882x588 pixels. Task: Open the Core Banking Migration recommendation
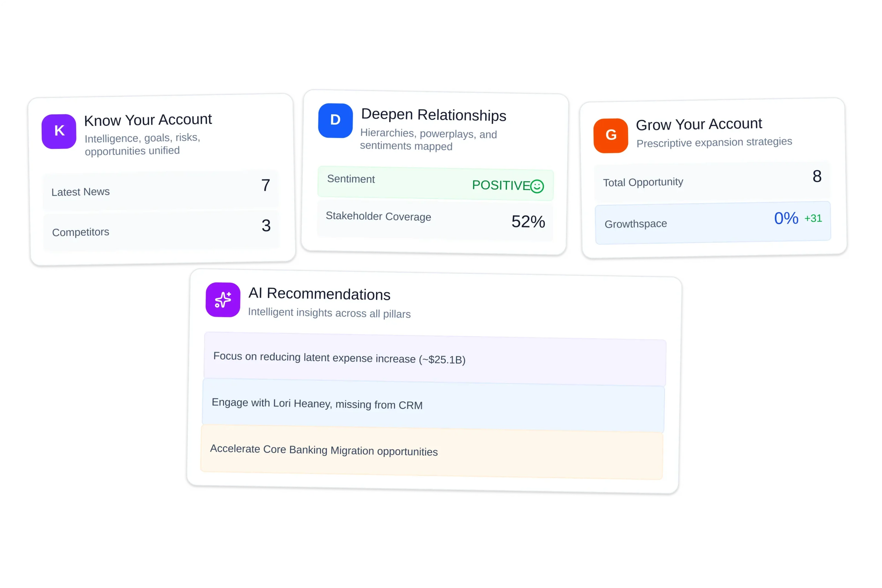point(431,451)
